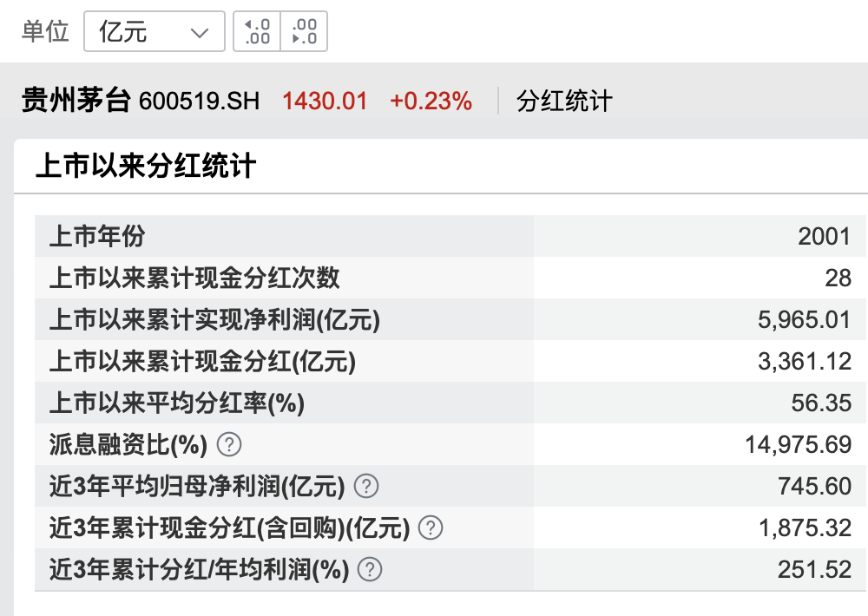868x616 pixels.
Task: Click help icon beside 派息融资比(%)
Action: click(x=228, y=445)
